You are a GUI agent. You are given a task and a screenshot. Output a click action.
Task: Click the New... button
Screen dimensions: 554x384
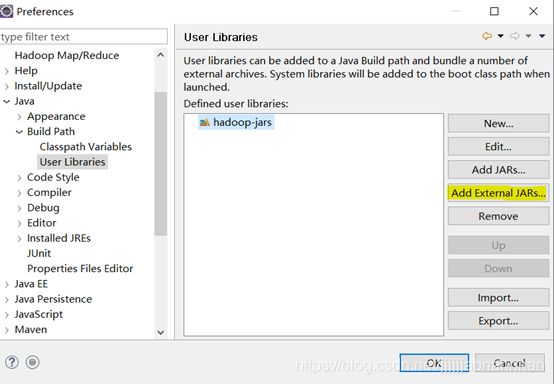499,123
